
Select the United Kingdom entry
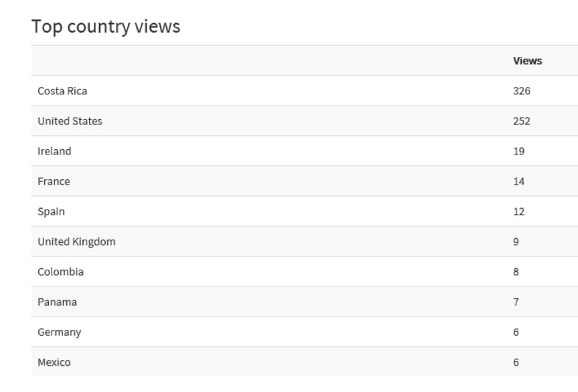coord(76,241)
